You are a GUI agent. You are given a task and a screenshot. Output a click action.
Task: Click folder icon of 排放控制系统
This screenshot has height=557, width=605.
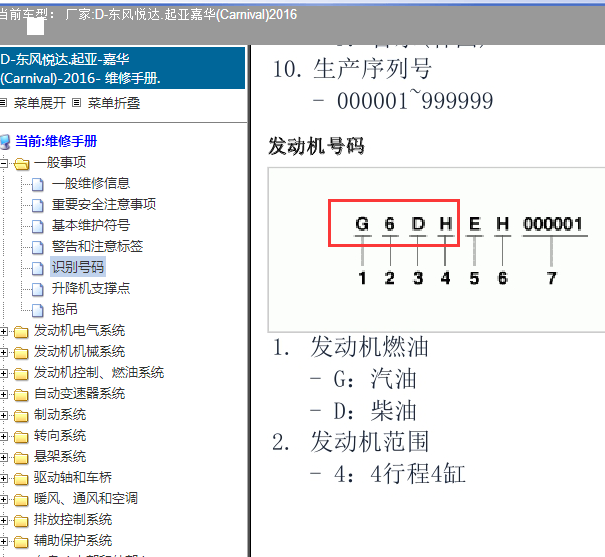[x=21, y=521]
